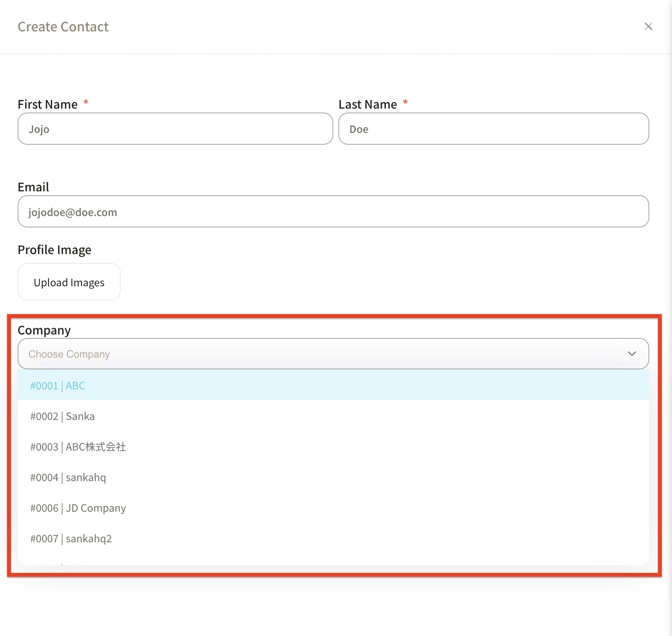Click the First Name field containing Jojo
The width and height of the screenshot is (672, 636).
175,129
